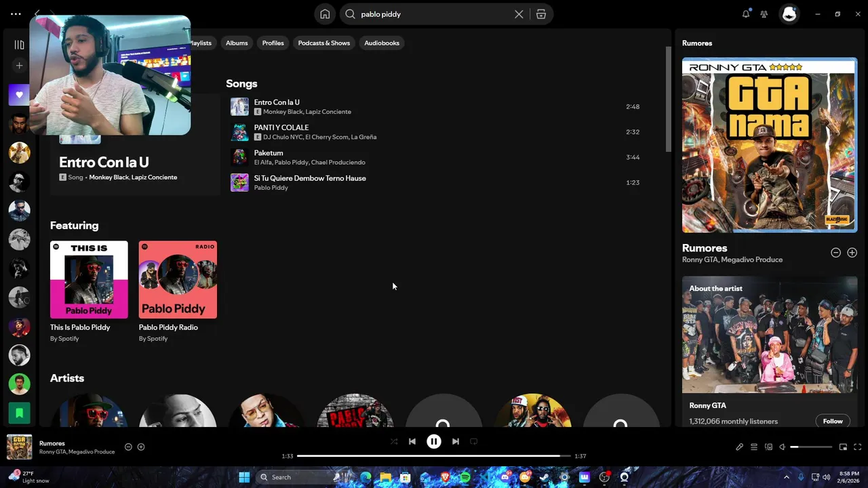Open the Spotify Home page
This screenshot has height=488, width=868.
(x=325, y=14)
